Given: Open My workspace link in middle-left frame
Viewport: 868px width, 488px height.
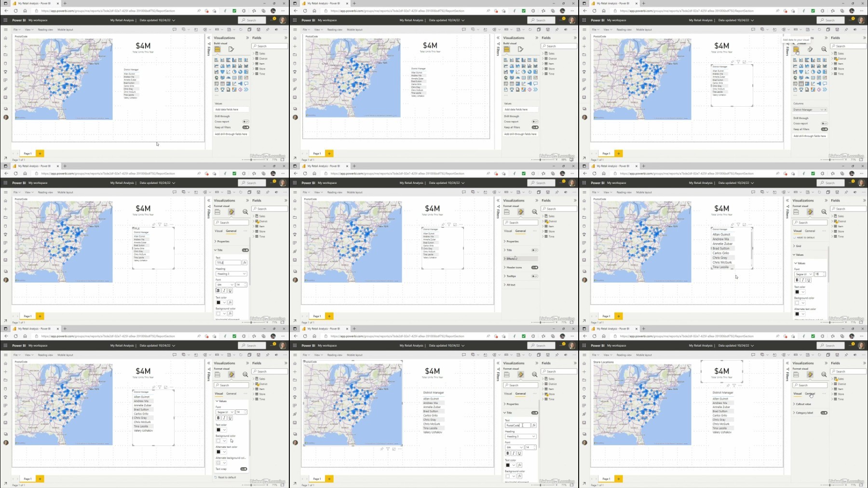Looking at the screenshot, I should [38, 183].
